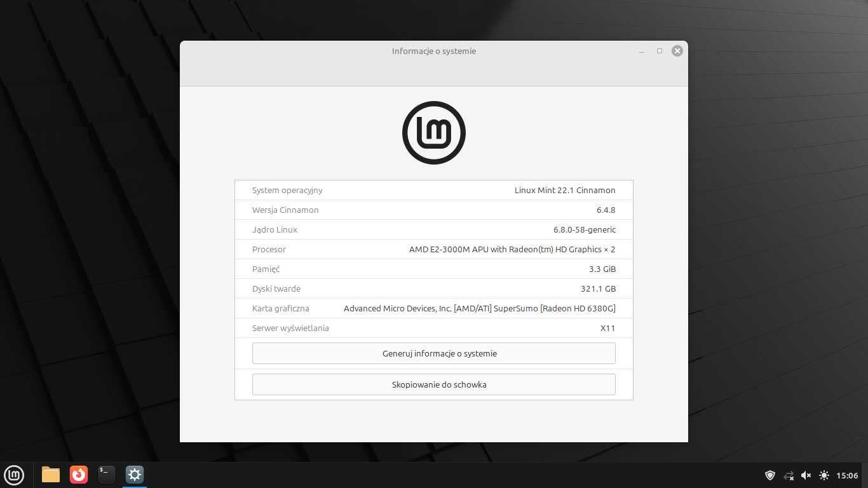The width and height of the screenshot is (868, 488).
Task: Click the Dyski twarde label
Action: (276, 288)
